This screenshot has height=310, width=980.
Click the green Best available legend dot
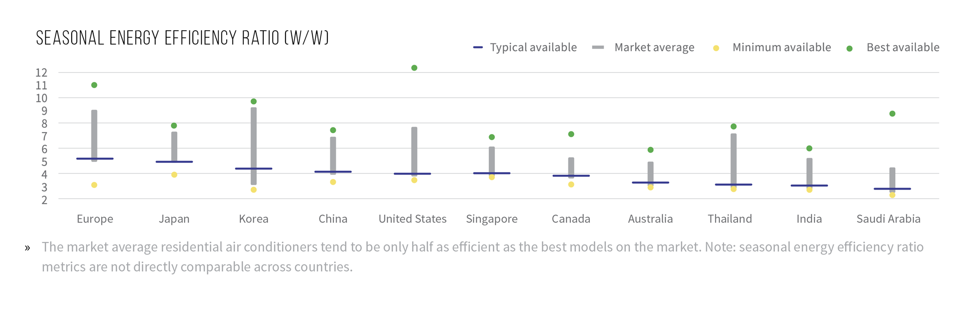click(x=849, y=49)
